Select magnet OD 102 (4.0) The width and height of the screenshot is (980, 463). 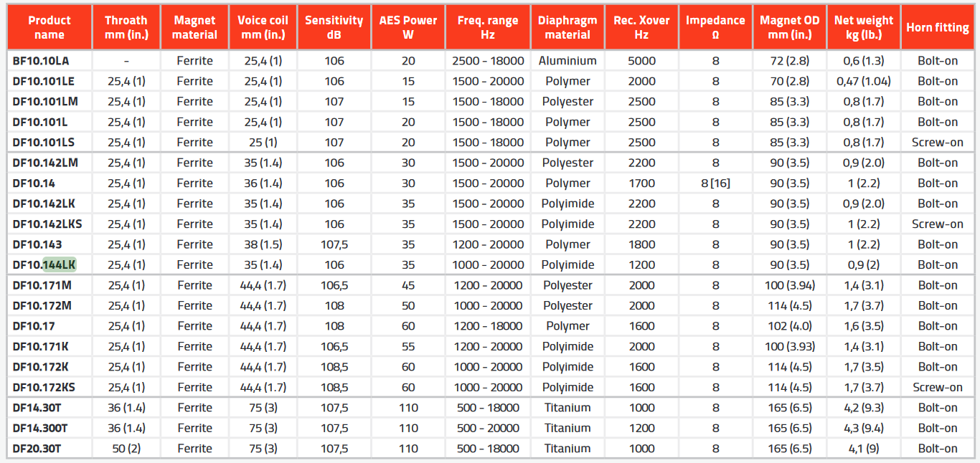click(x=789, y=326)
